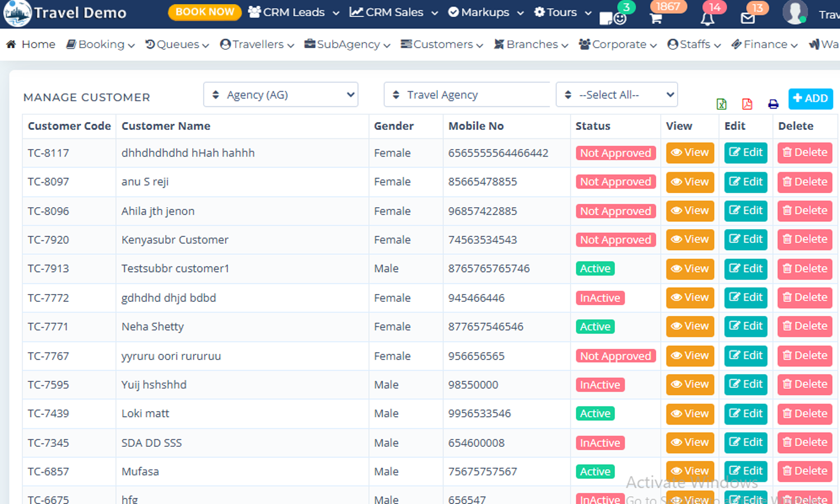Viewport: 840px width, 504px height.
Task: Click the ADD button
Action: 810,99
